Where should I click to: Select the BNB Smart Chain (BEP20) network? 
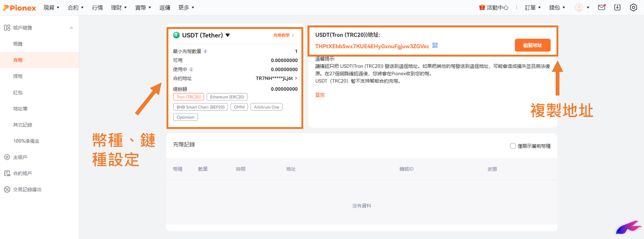[x=200, y=107]
